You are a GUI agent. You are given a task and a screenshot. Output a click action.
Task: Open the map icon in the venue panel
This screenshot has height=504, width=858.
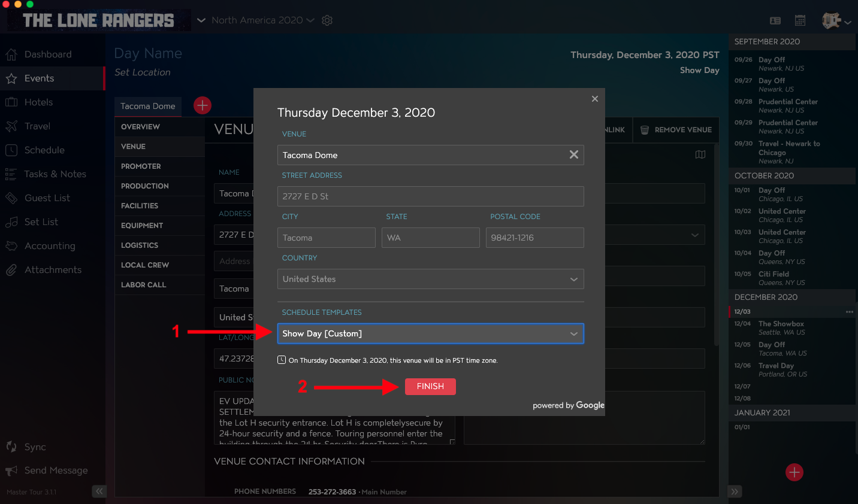click(x=700, y=154)
